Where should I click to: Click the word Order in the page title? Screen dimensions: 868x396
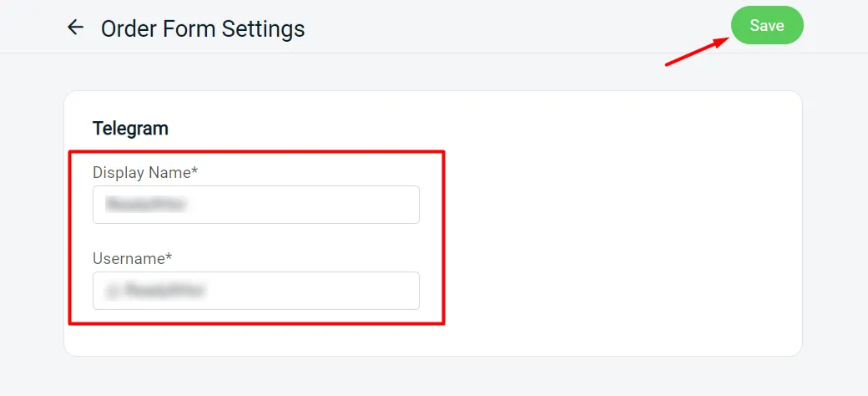[x=125, y=28]
